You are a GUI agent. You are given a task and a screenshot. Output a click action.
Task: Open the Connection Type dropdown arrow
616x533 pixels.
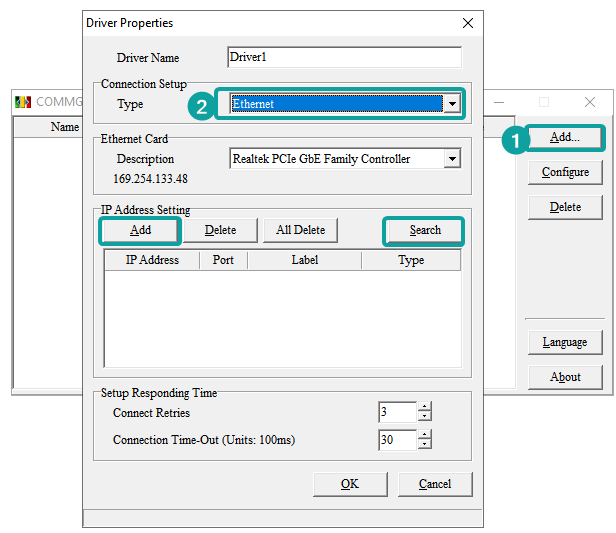click(452, 104)
